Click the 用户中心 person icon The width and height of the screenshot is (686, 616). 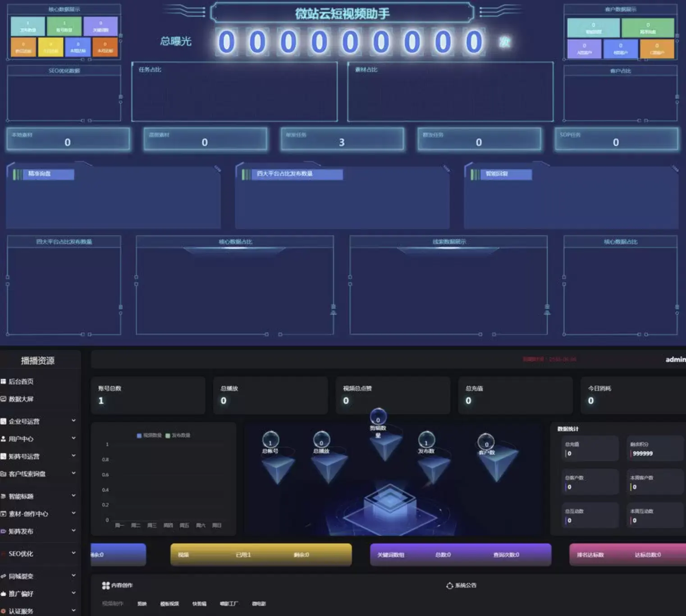[3, 439]
